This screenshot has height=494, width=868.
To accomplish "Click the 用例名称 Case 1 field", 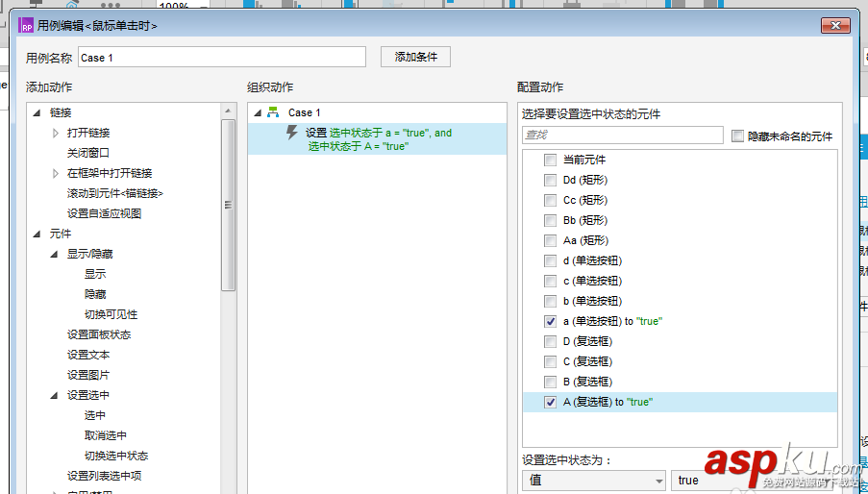I will coord(222,57).
